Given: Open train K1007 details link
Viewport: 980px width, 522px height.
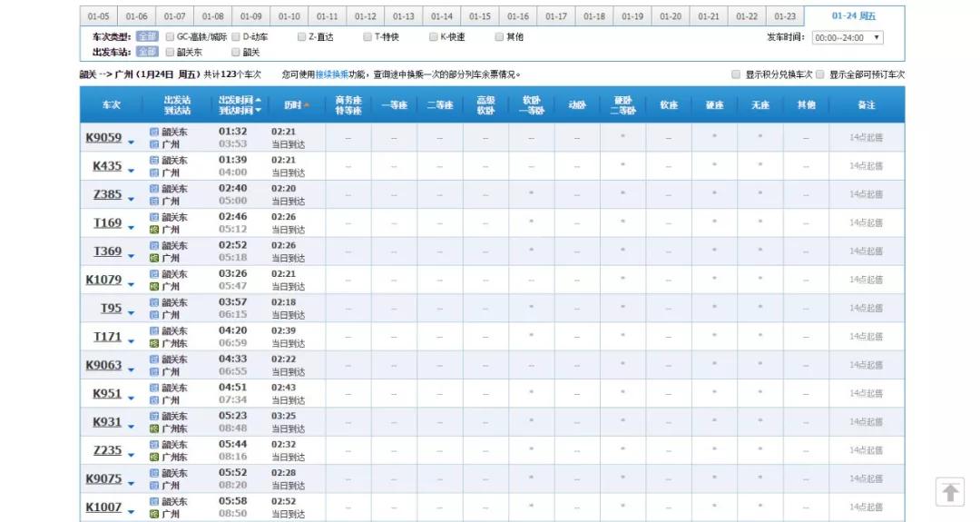Looking at the screenshot, I should click(103, 507).
